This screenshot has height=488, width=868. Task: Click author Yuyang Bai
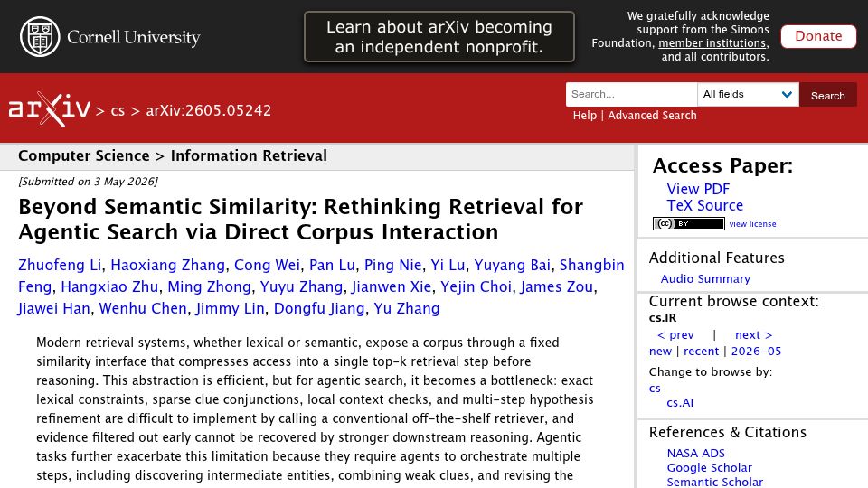click(x=512, y=265)
